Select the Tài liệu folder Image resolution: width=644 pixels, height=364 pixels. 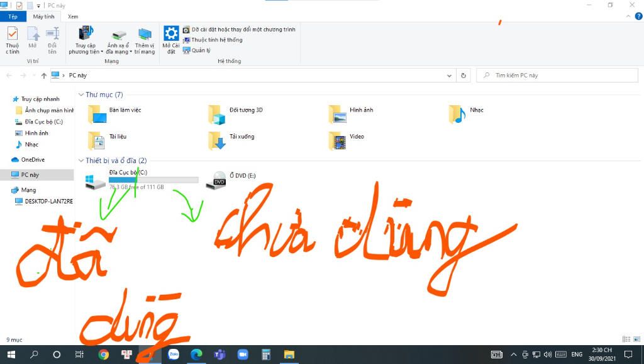click(x=107, y=140)
